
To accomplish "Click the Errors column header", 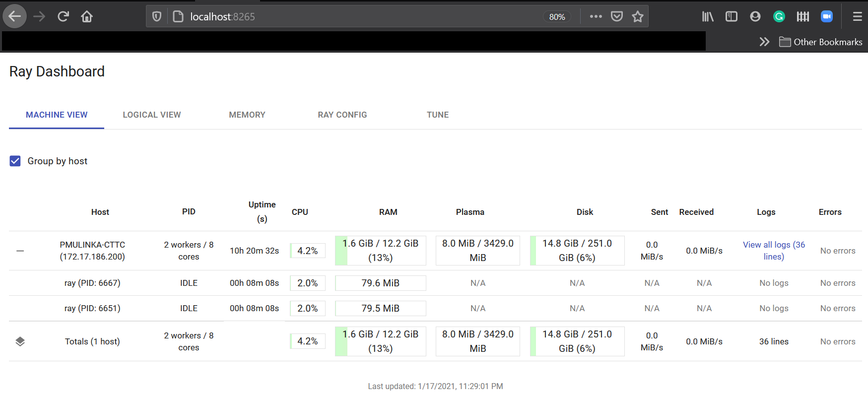I will click(x=830, y=212).
